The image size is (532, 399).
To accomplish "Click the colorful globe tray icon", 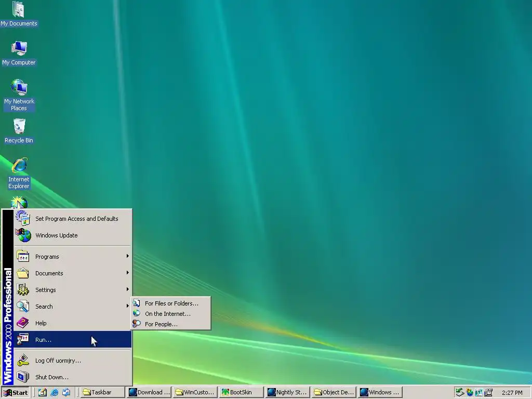I will click(470, 393).
